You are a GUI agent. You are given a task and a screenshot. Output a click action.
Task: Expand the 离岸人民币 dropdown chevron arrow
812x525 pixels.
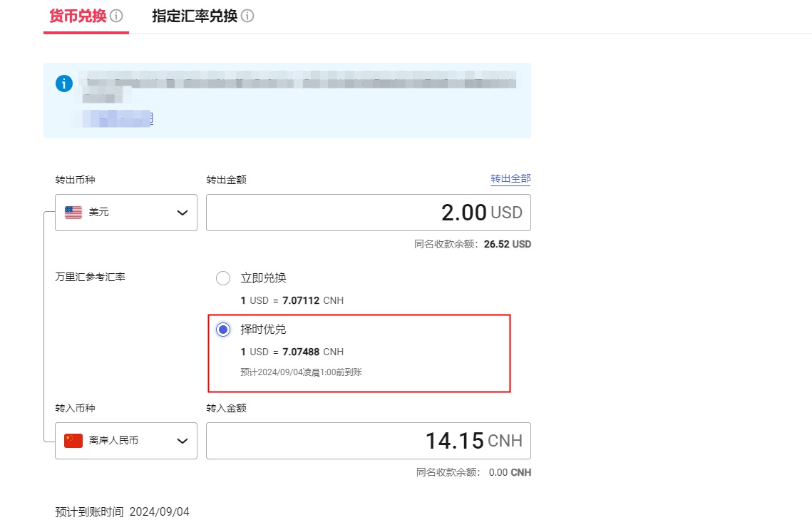click(182, 441)
